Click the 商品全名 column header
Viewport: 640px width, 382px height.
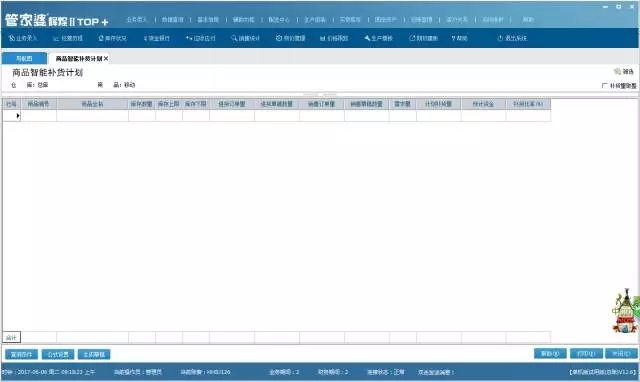tap(92, 104)
